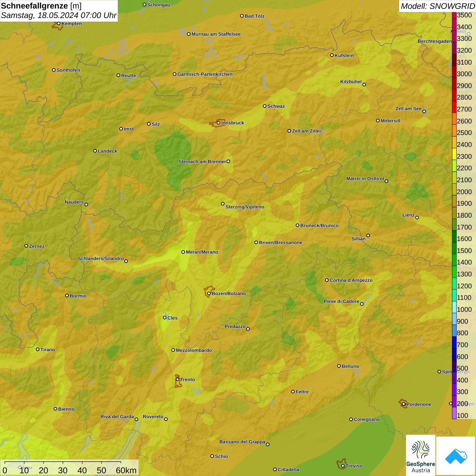476x476 pixels.
Task: Click the 700 m blue legend swatch
Action: tap(454, 342)
